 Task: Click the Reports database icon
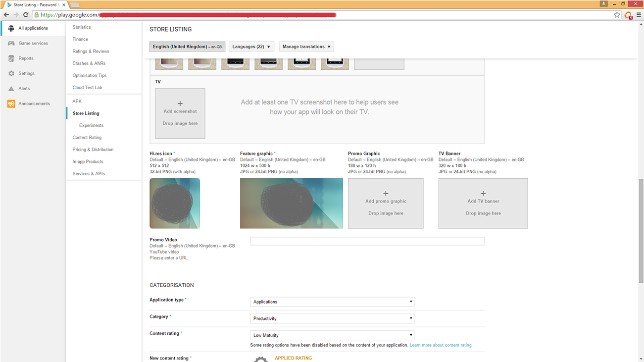11,58
